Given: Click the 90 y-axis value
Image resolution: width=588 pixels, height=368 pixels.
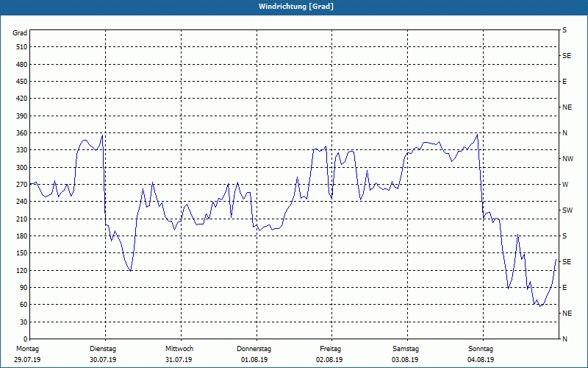Looking at the screenshot, I should click(24, 288).
